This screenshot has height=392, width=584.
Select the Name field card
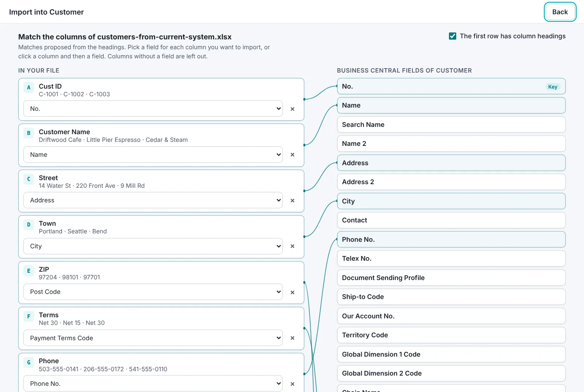pos(451,105)
